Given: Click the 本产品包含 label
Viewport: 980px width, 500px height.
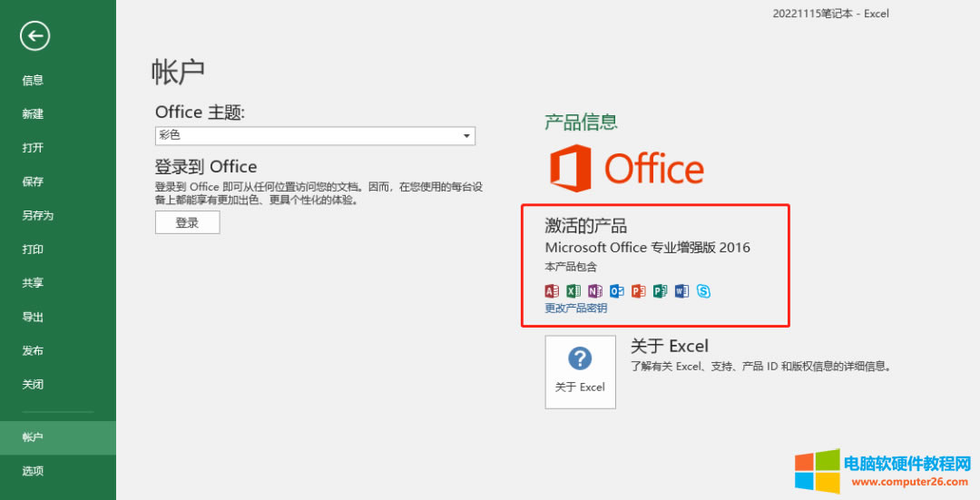Looking at the screenshot, I should click(x=571, y=267).
